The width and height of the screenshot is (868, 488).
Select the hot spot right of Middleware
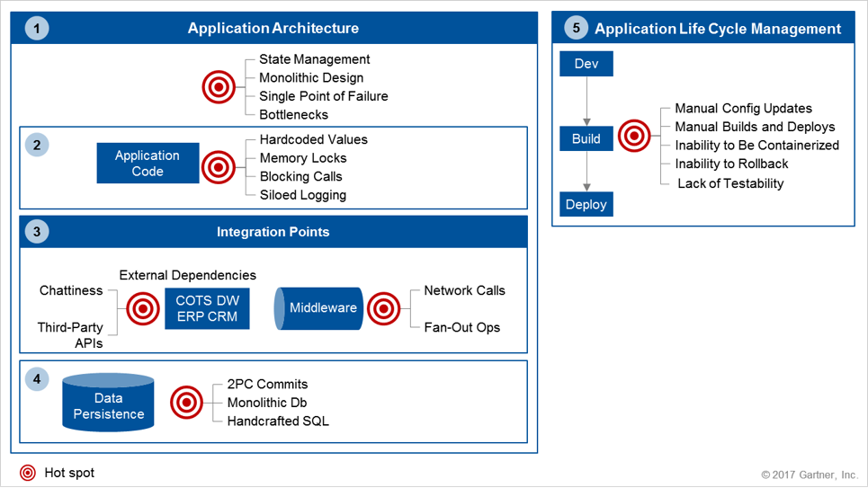(384, 308)
